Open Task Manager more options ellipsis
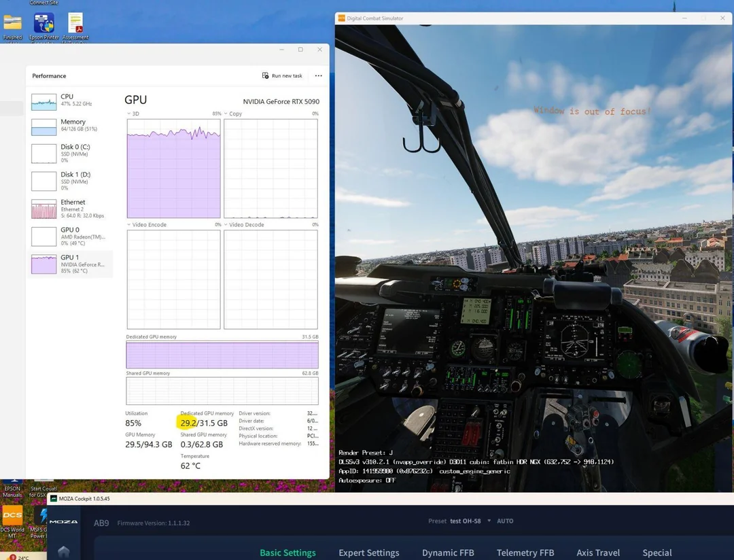Image resolution: width=734 pixels, height=560 pixels. tap(318, 75)
